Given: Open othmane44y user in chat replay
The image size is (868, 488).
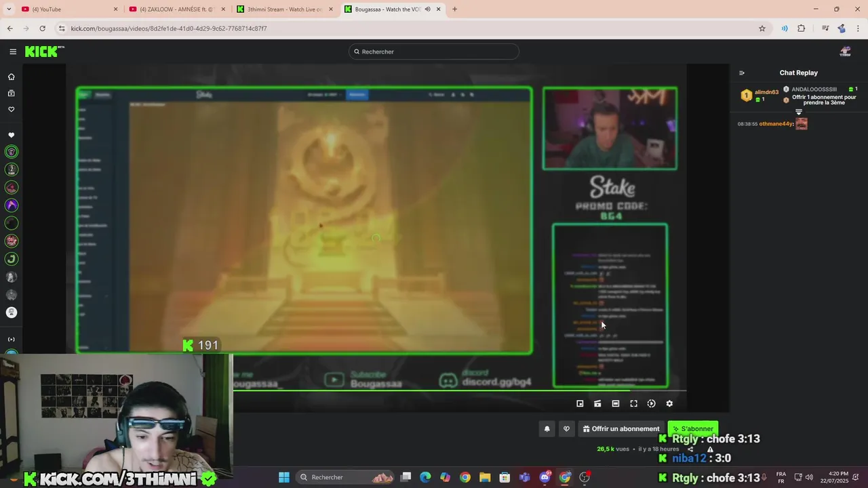Looking at the screenshot, I should pyautogui.click(x=776, y=124).
